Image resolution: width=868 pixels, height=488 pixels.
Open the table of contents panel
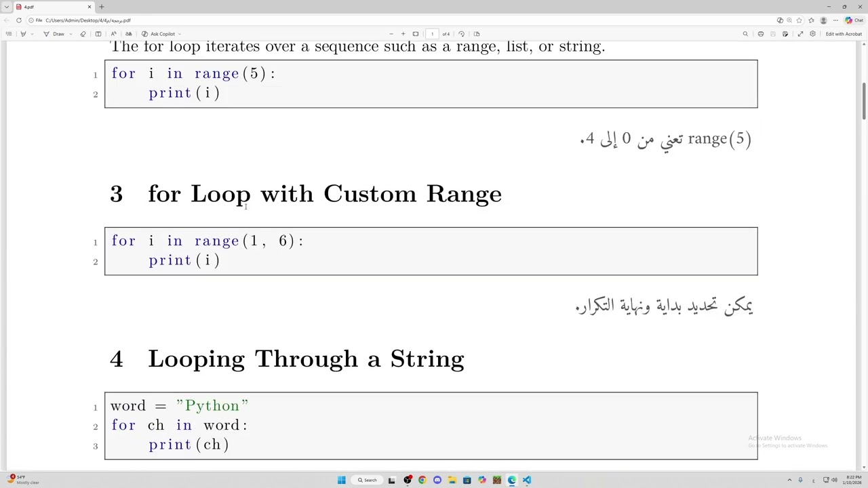9,34
